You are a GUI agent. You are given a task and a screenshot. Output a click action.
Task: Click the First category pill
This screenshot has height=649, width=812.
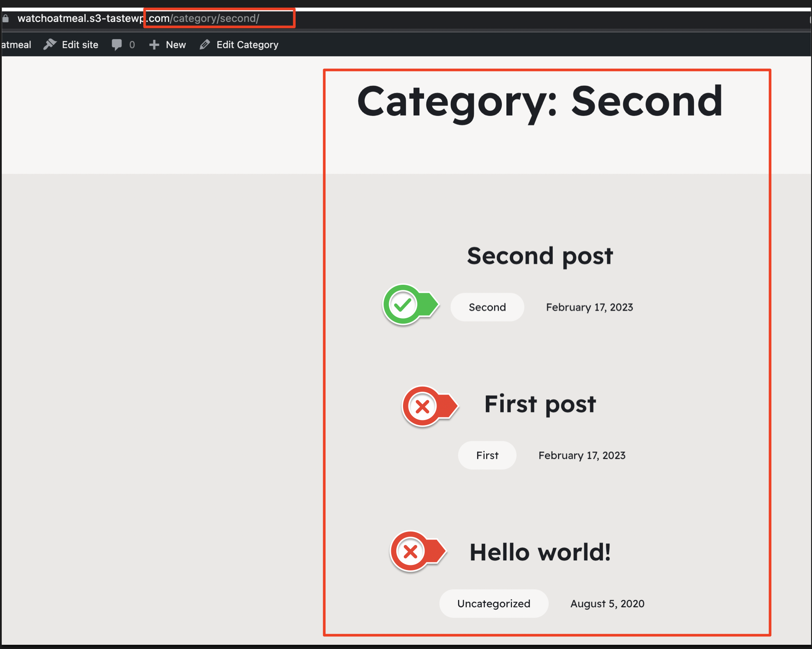[x=487, y=455]
